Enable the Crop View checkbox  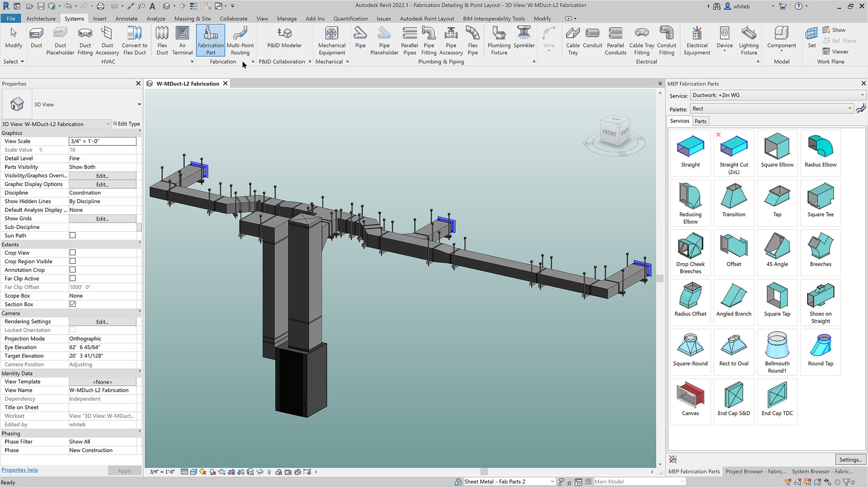point(73,253)
